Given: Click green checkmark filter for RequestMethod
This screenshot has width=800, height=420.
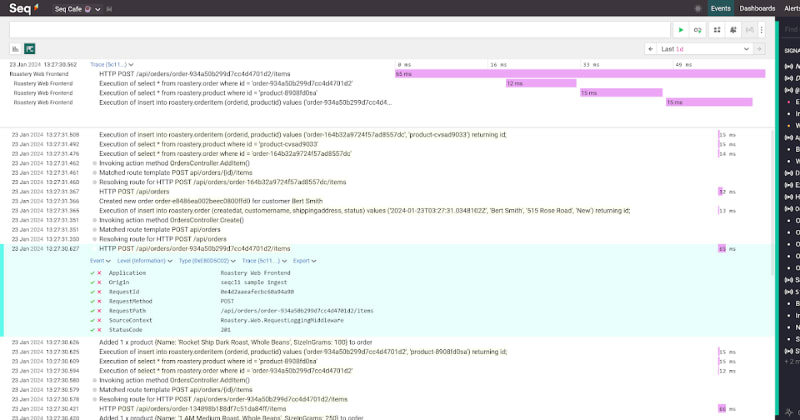Looking at the screenshot, I should pos(93,301).
